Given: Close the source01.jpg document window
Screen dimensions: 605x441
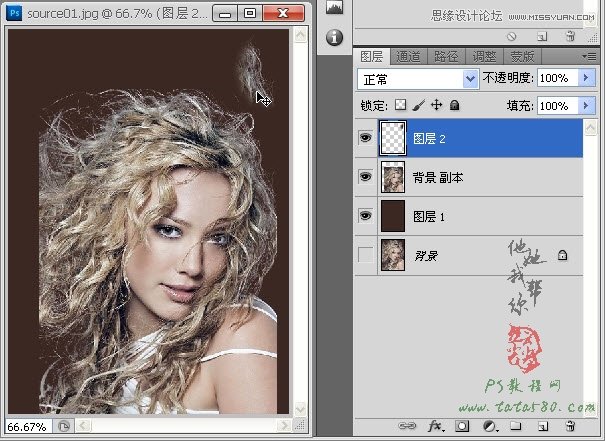Looking at the screenshot, I should [283, 14].
